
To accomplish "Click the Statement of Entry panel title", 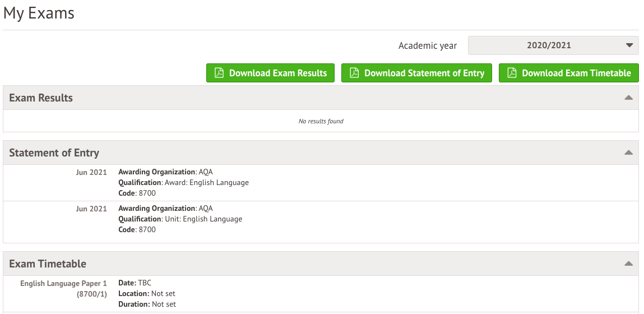I will pos(54,153).
